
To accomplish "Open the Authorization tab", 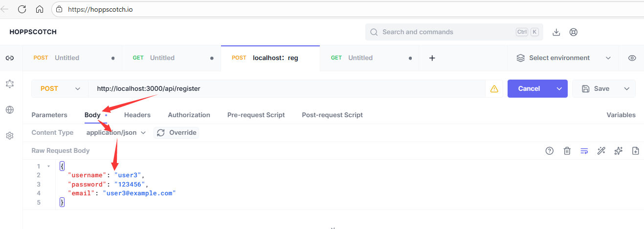I will tap(189, 115).
